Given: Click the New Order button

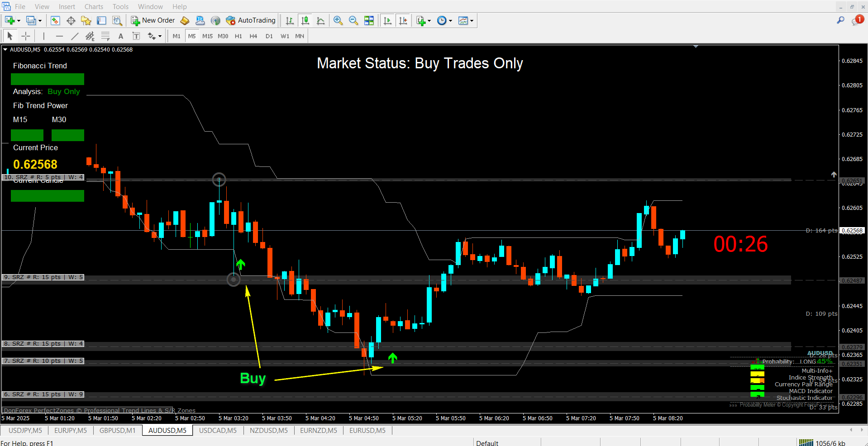Looking at the screenshot, I should [153, 20].
